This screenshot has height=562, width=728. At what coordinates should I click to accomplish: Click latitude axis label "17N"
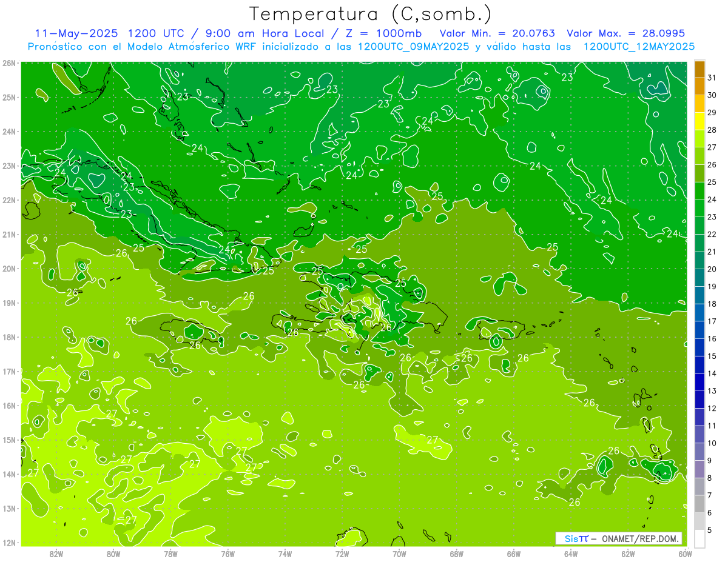(x=9, y=371)
